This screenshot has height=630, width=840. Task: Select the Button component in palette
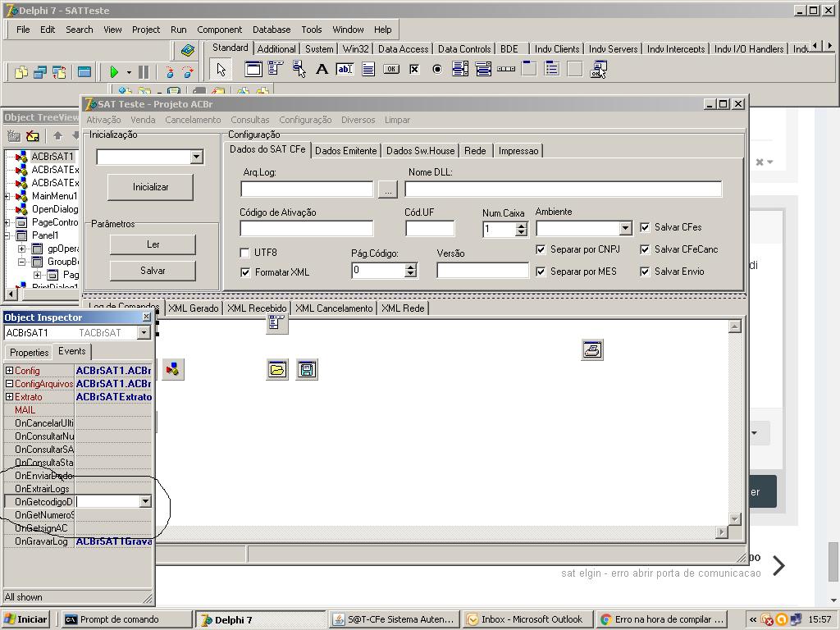coord(391,69)
